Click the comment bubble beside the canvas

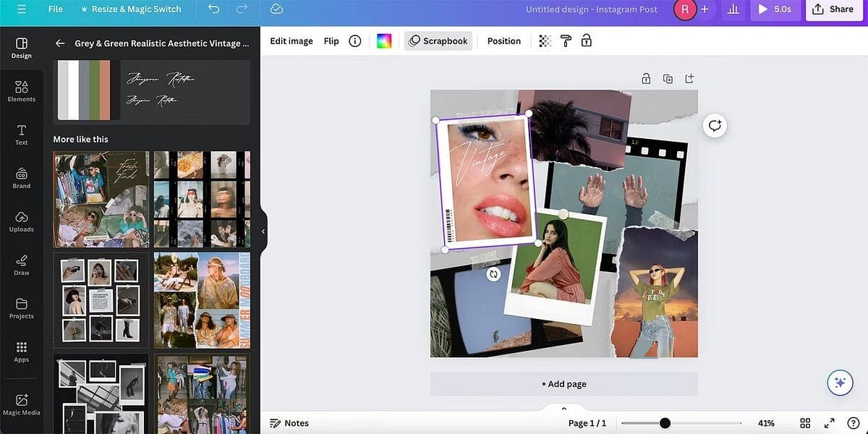715,126
